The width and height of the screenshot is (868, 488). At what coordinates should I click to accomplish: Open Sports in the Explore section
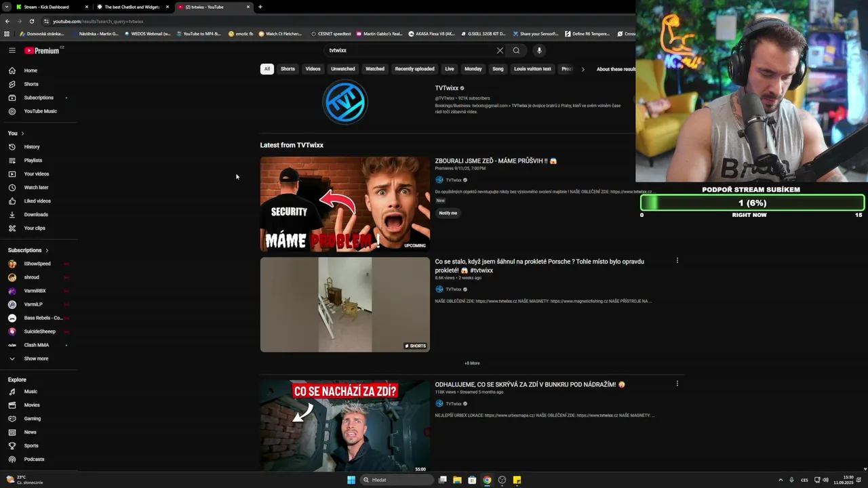pos(31,446)
